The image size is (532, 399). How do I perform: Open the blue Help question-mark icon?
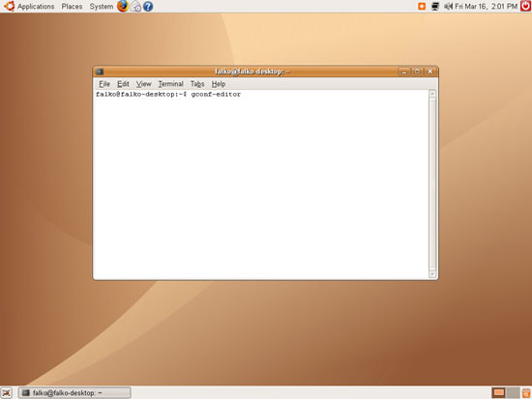click(148, 6)
